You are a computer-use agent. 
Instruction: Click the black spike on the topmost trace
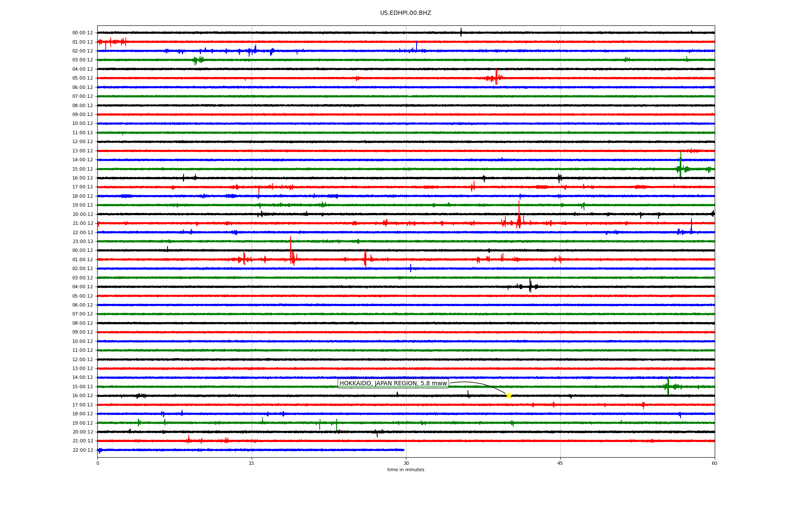[461, 31]
